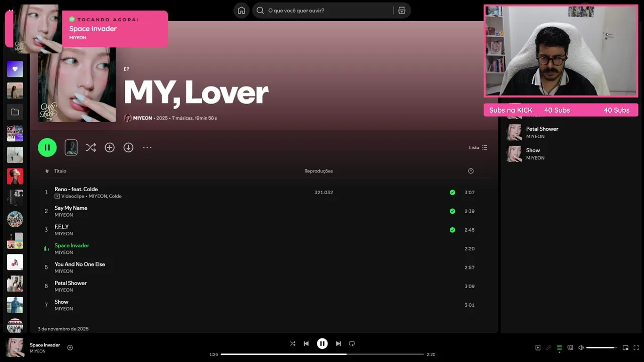Click the 3 de novembro de 2025 date
The width and height of the screenshot is (644, 362).
click(x=63, y=329)
